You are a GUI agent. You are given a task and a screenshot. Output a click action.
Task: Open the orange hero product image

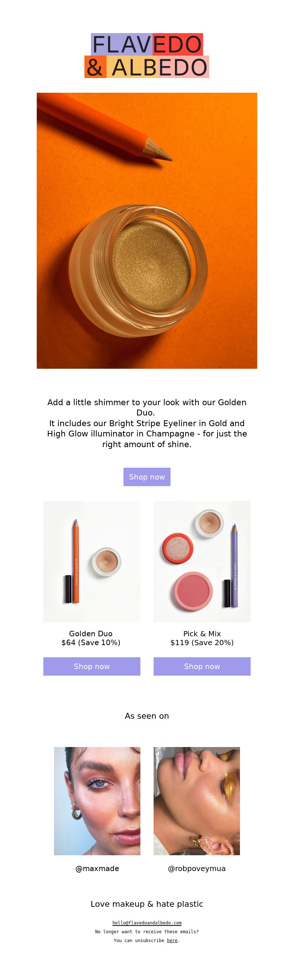[147, 230]
